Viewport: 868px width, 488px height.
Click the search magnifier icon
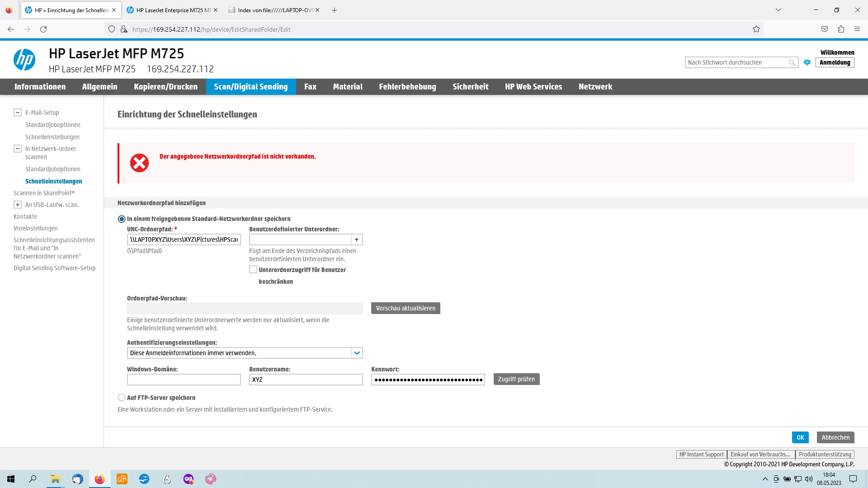tap(792, 63)
